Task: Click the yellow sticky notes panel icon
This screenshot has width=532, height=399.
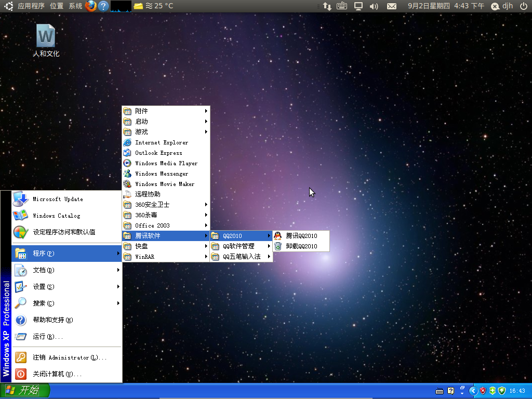Action: tap(138, 6)
